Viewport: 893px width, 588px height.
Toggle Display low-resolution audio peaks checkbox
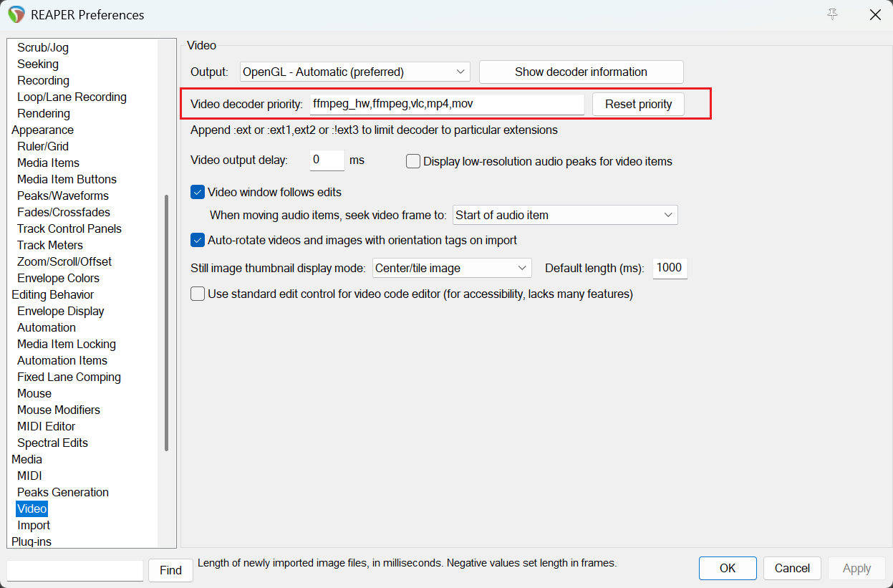pyautogui.click(x=413, y=161)
